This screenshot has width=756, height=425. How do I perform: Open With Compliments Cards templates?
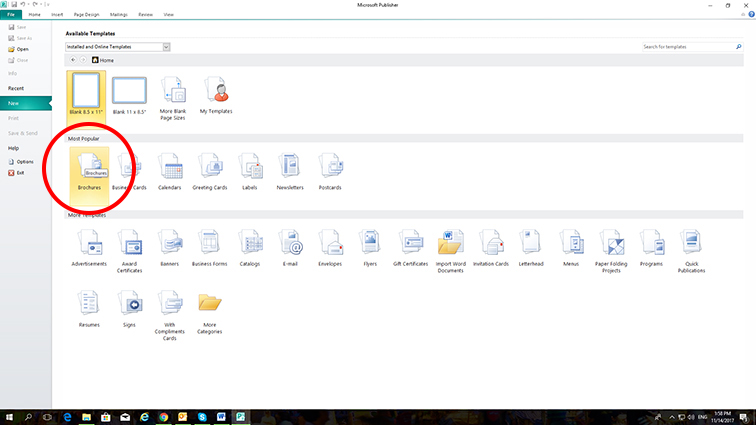(169, 315)
